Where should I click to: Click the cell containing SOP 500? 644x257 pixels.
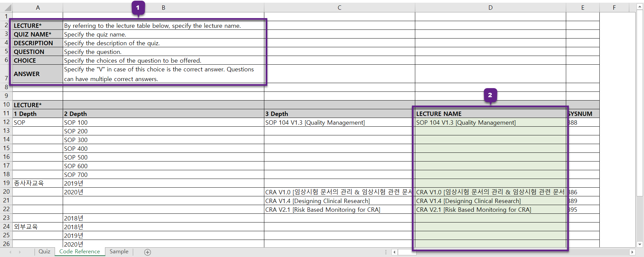point(76,157)
